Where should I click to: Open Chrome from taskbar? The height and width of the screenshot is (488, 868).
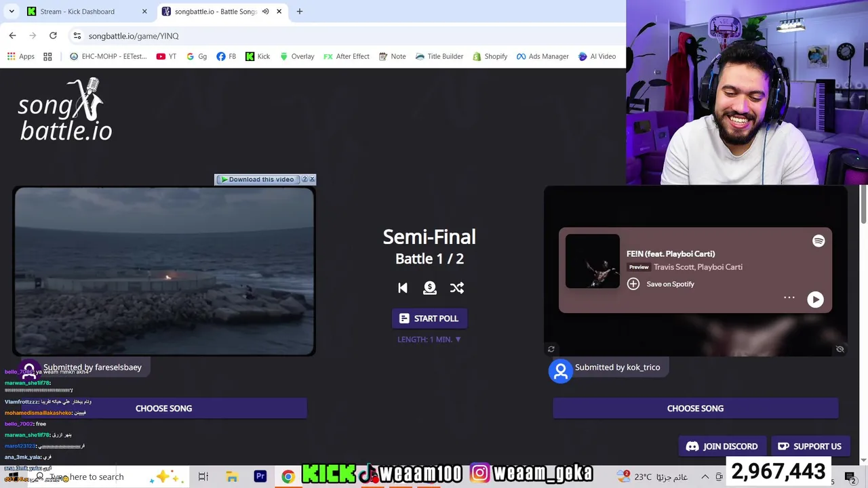click(x=288, y=476)
